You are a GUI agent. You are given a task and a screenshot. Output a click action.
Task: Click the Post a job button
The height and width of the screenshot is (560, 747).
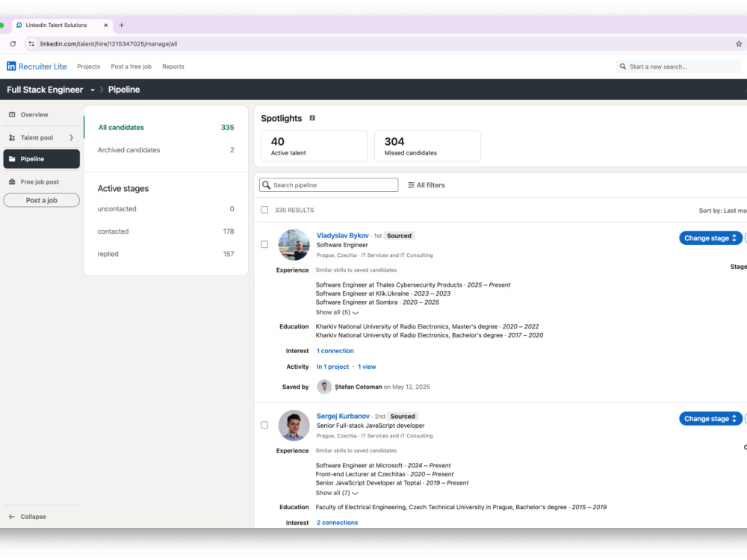(41, 200)
